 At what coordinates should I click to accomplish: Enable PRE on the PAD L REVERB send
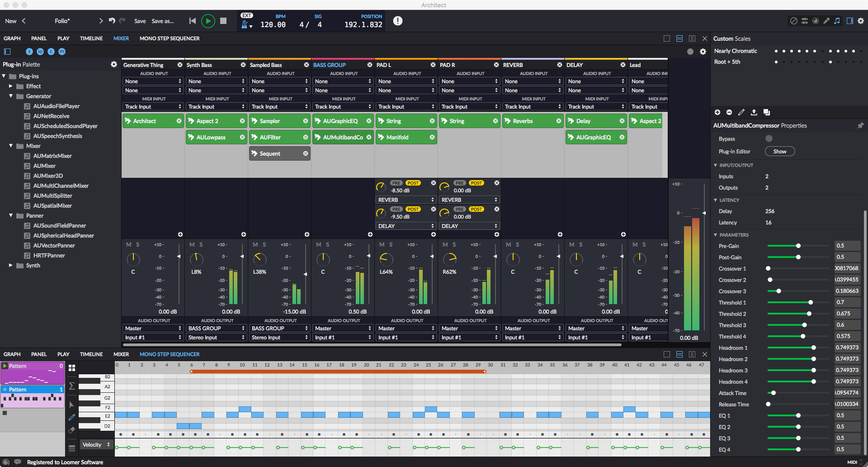tap(396, 183)
